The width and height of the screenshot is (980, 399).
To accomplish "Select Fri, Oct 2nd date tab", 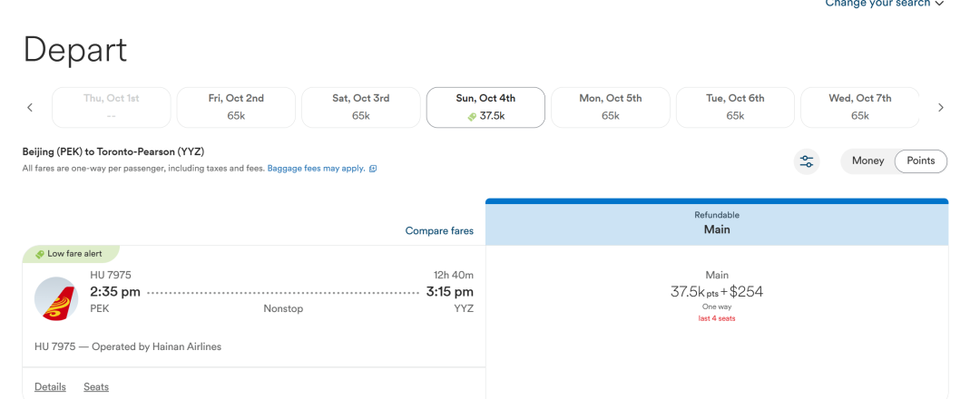I will click(x=236, y=107).
